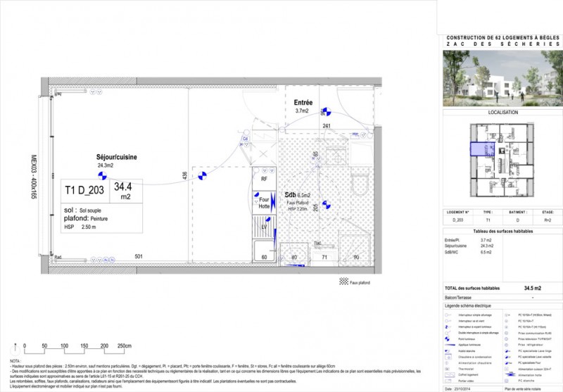563x392 pixels.
Task: Click the 'NOTA :' heading at the bottom
Action: pos(15,361)
